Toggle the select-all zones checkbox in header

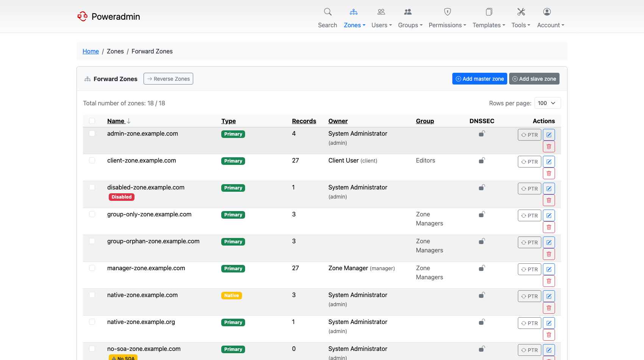pos(92,121)
